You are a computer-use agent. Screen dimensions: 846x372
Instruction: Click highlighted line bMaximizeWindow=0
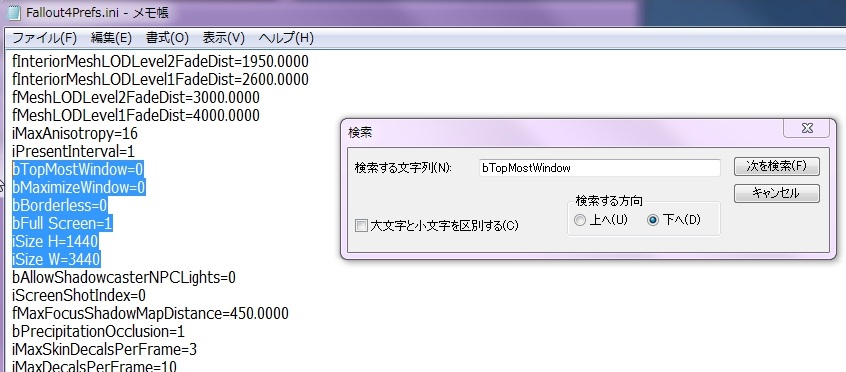pyautogui.click(x=79, y=187)
